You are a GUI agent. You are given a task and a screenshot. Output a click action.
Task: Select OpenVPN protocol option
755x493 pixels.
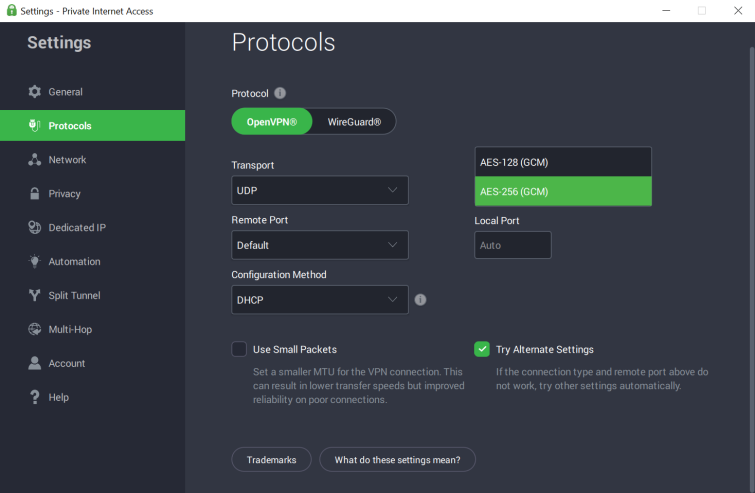click(x=272, y=122)
